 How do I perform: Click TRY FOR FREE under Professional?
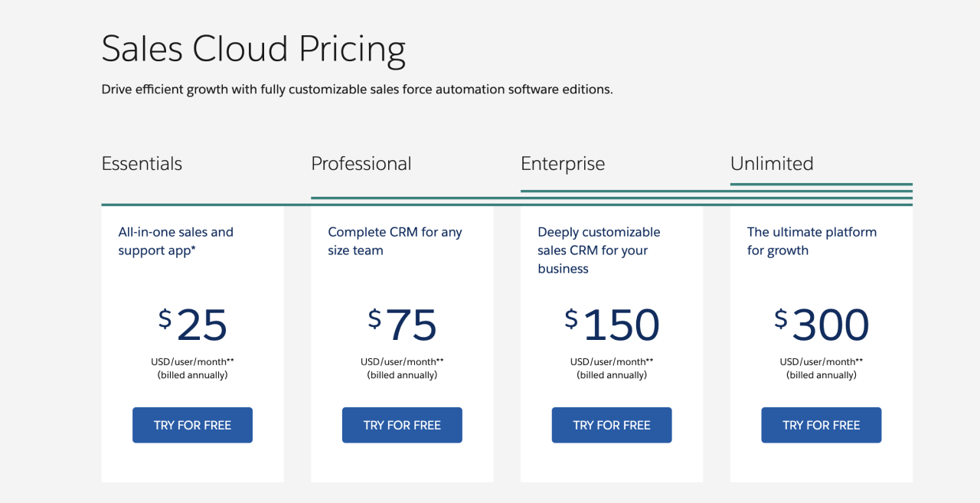pyautogui.click(x=402, y=425)
